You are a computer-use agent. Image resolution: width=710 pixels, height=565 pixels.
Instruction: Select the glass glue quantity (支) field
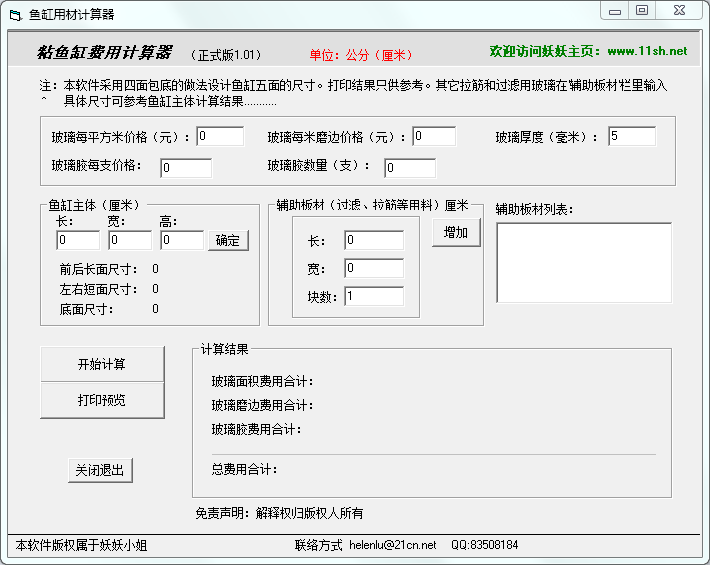[x=410, y=167]
